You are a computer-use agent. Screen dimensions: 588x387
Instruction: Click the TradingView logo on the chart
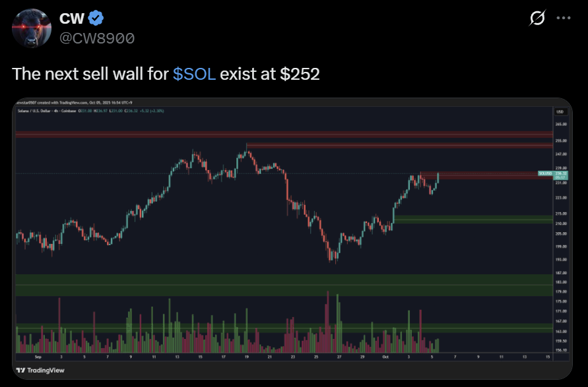click(x=30, y=370)
